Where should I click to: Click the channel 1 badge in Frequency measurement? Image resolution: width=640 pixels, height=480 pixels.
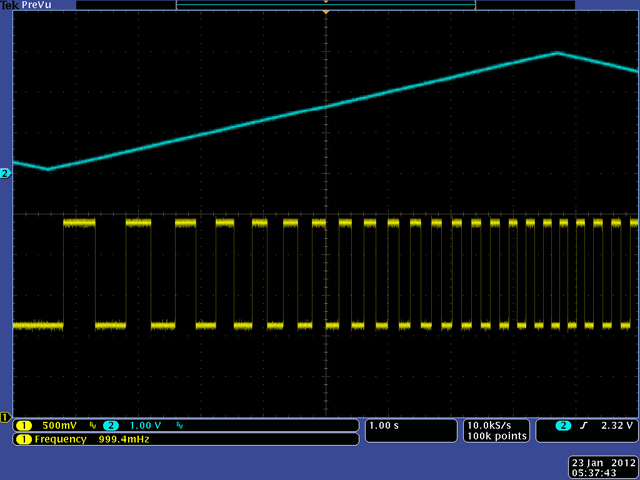tap(23, 439)
